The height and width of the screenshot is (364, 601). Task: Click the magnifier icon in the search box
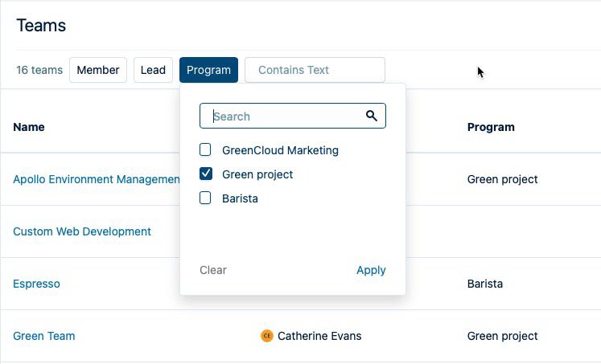371,116
